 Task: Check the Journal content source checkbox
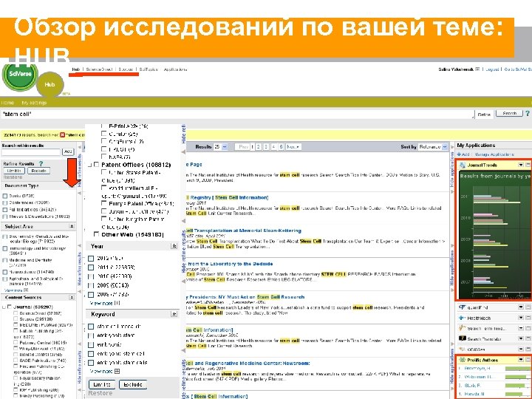click(10, 307)
